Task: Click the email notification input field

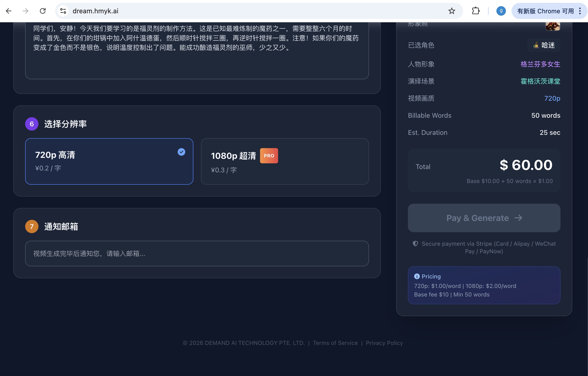Action: pos(196,253)
